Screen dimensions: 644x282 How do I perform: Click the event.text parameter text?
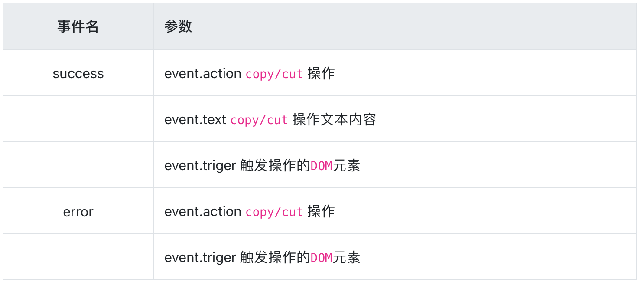(195, 120)
